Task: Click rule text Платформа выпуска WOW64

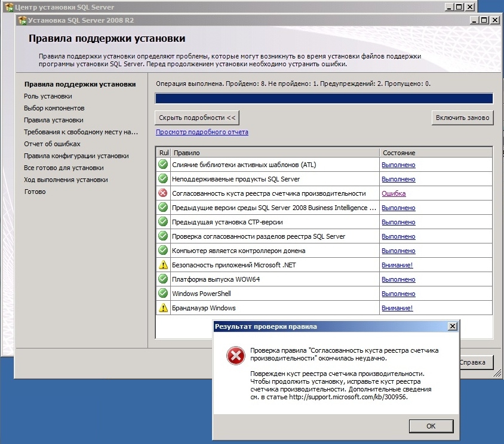Action: click(216, 279)
